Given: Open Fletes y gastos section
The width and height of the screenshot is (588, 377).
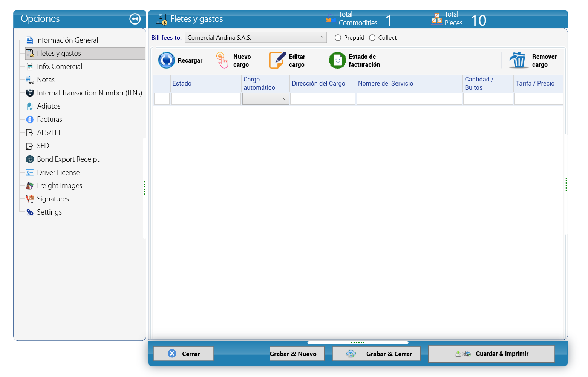Looking at the screenshot, I should pyautogui.click(x=85, y=54).
